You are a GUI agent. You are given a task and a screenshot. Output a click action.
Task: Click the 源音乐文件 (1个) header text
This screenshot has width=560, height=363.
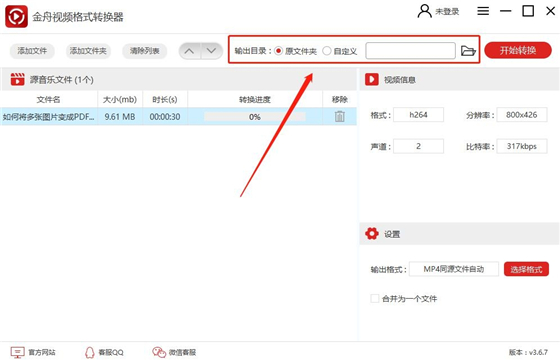coord(62,80)
